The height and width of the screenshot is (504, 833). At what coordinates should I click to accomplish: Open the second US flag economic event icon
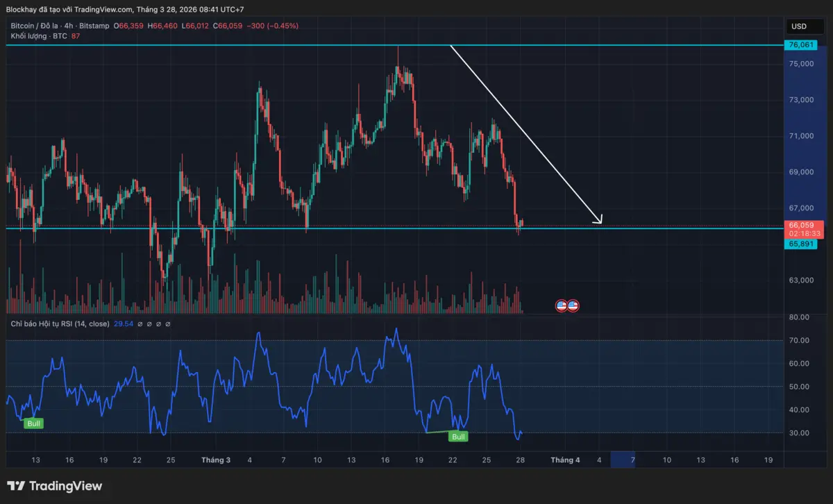(572, 305)
